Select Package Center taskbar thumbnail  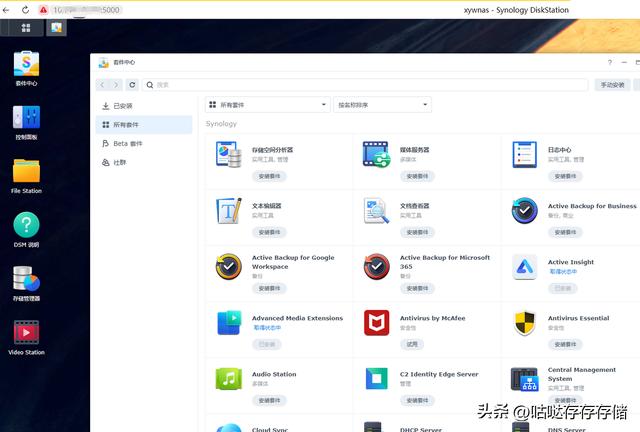click(x=56, y=28)
